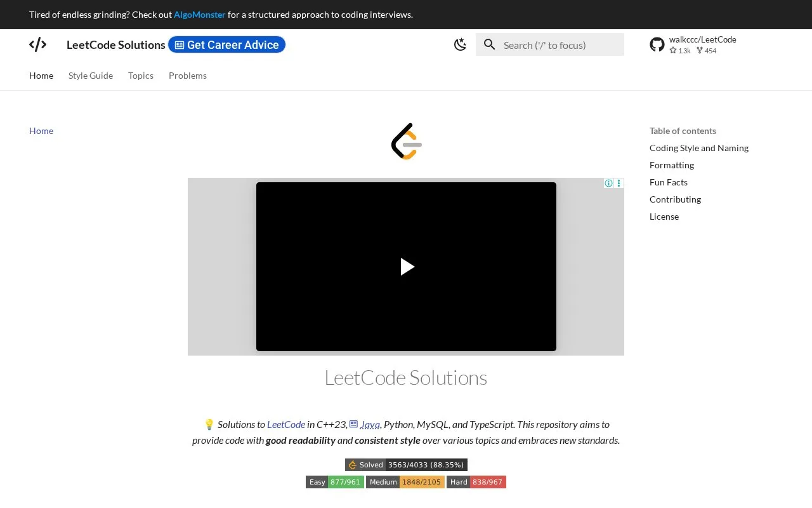Click the Easy 877/961 badge
The width and height of the screenshot is (812, 508).
coord(335,482)
